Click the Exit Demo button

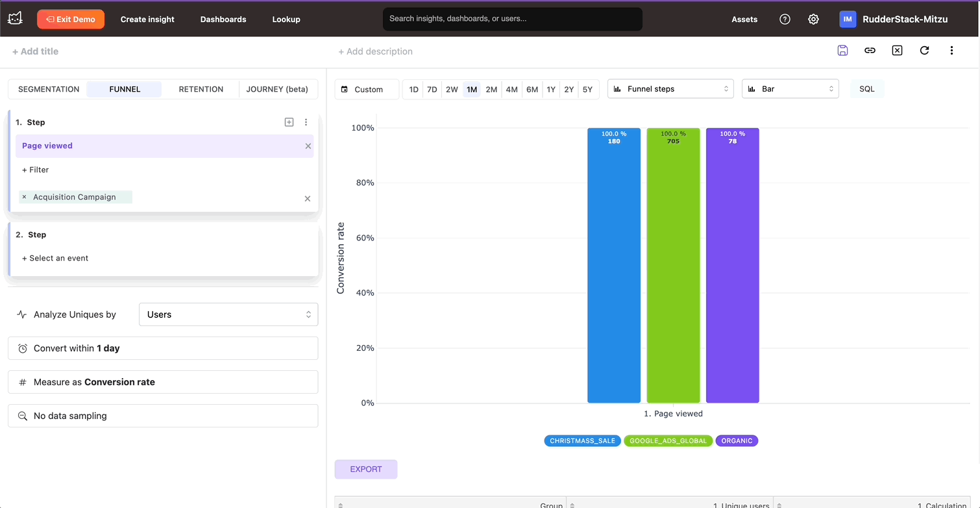(71, 19)
